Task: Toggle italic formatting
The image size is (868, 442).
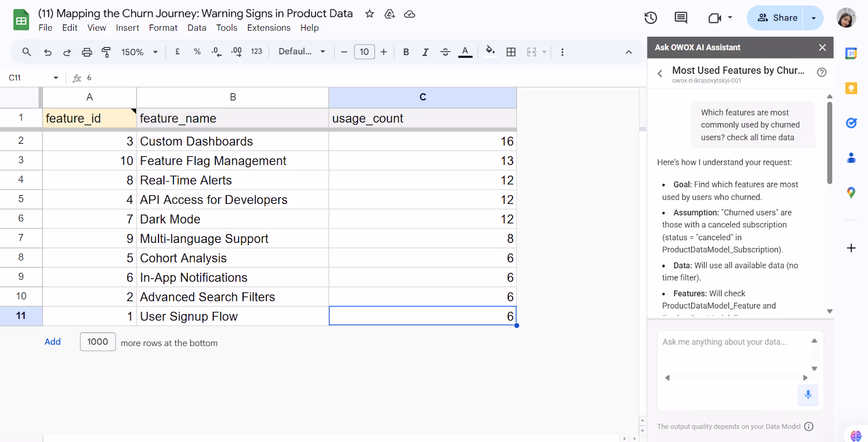Action: (x=425, y=52)
